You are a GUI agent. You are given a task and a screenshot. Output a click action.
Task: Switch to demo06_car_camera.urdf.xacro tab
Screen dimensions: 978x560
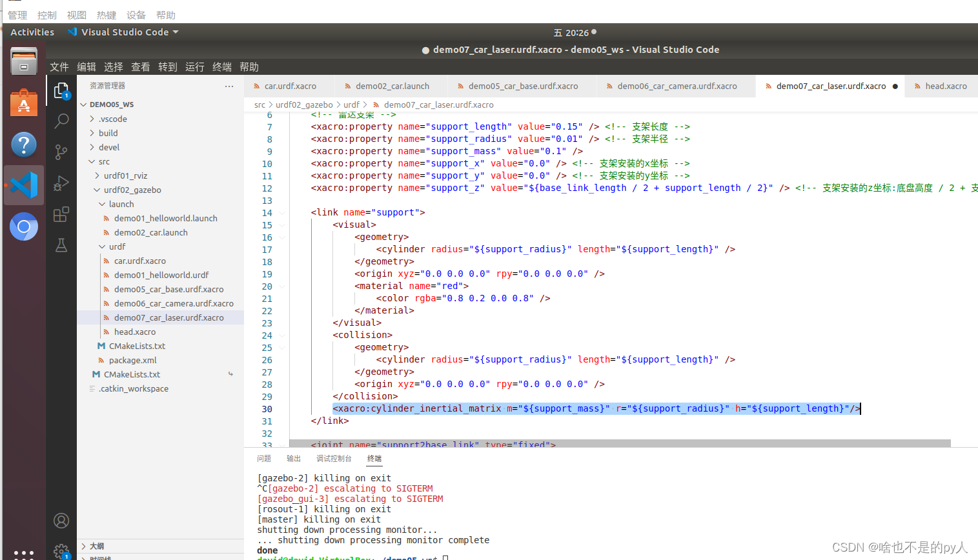(x=677, y=86)
